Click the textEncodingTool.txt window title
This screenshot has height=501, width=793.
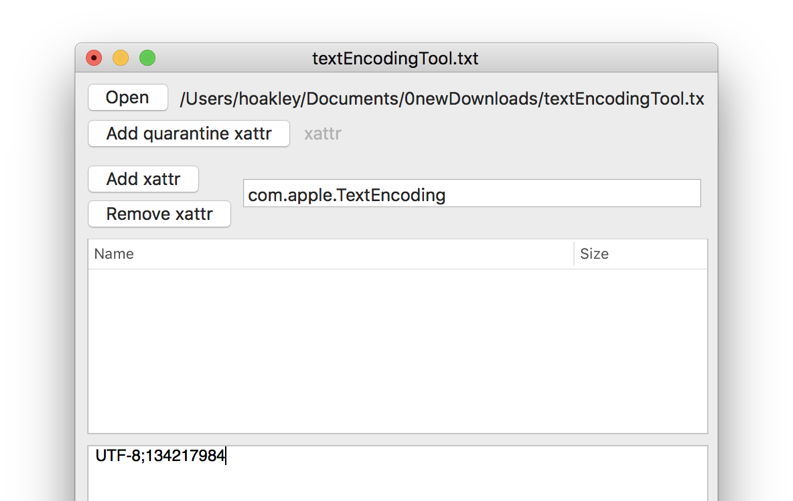[395, 58]
